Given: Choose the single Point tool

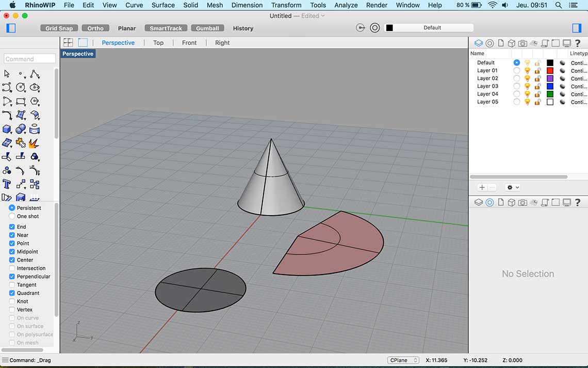Looking at the screenshot, I should [x=21, y=74].
